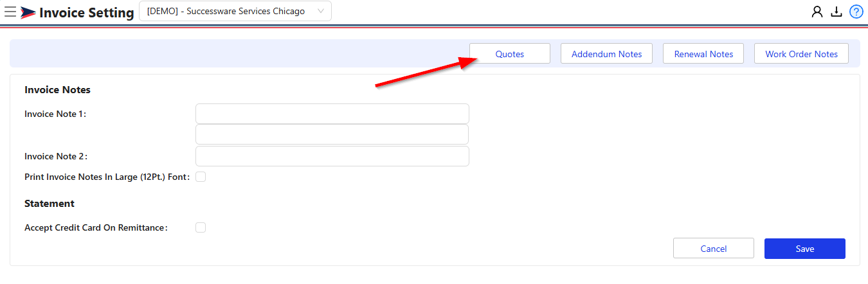Click the Invoice Notes section heading

57,90
